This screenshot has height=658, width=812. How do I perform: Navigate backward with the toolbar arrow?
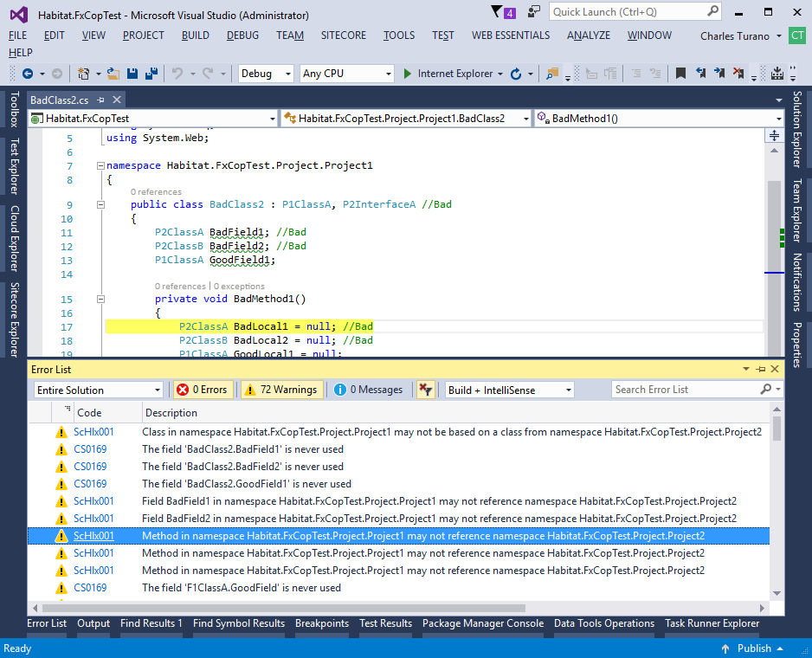28,74
